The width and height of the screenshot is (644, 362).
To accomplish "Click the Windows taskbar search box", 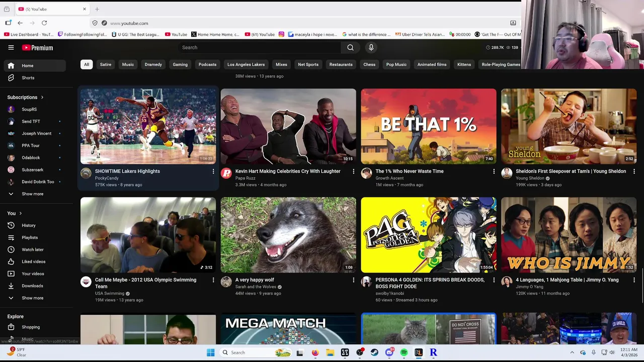I will [x=256, y=352].
